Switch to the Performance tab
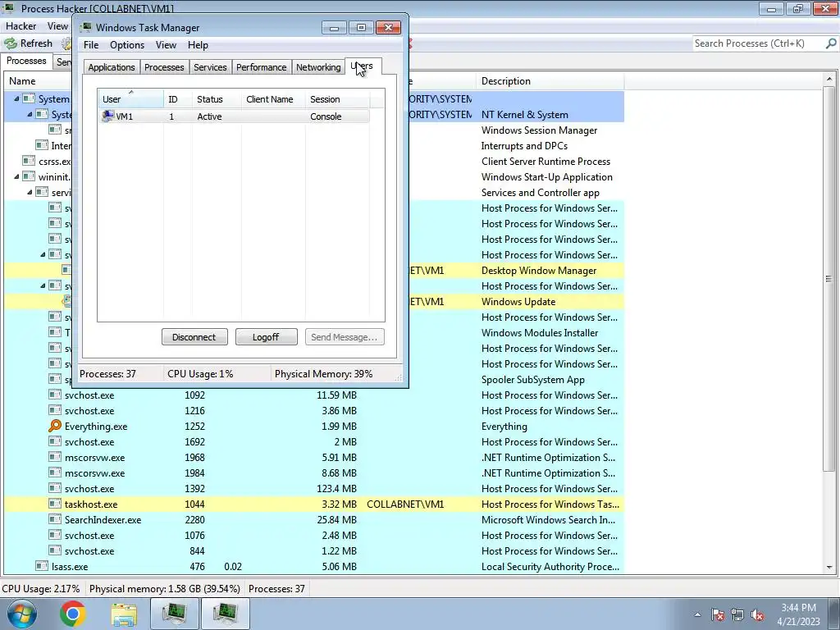Image resolution: width=840 pixels, height=630 pixels. pos(262,67)
